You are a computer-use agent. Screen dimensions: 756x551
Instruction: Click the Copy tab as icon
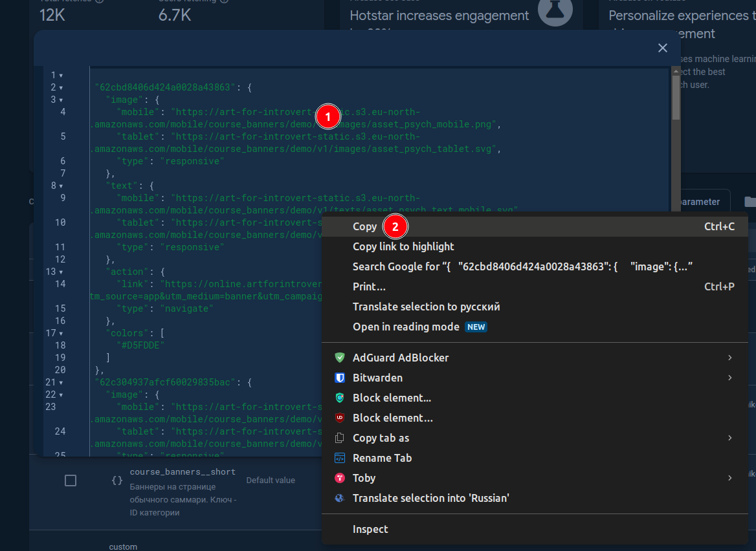(339, 438)
